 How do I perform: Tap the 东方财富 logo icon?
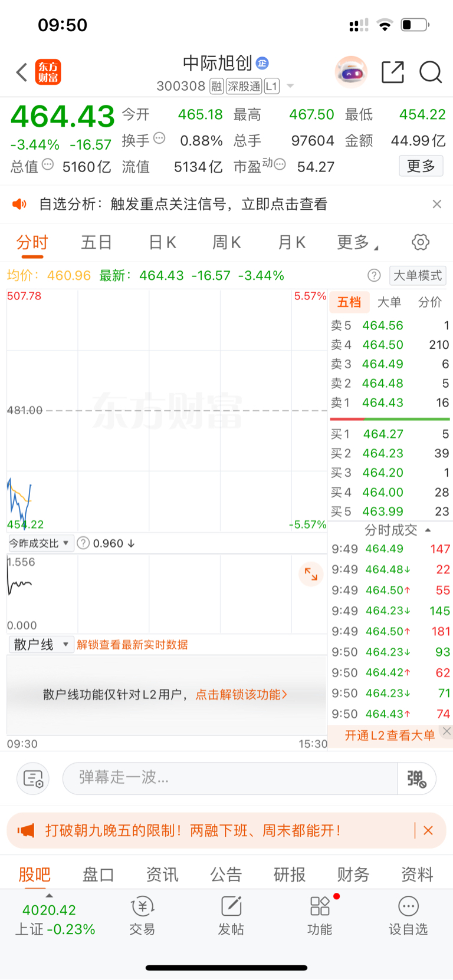coord(48,72)
